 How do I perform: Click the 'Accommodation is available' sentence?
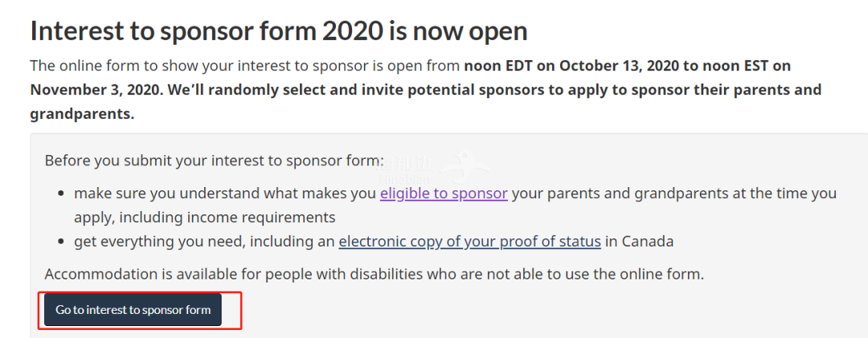pos(145,274)
